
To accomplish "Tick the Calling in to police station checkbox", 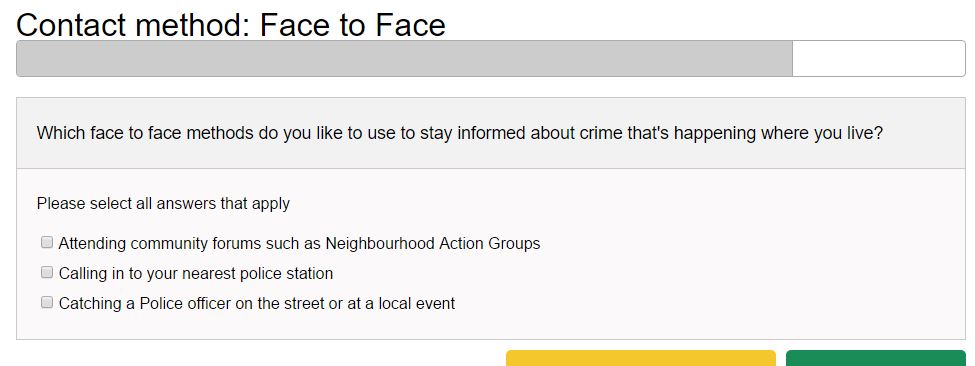I will click(x=47, y=272).
